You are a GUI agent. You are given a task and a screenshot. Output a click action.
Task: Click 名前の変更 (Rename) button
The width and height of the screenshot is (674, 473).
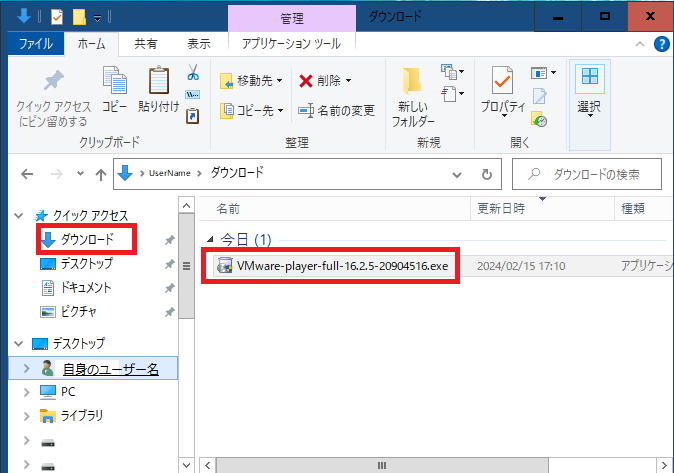[x=337, y=111]
